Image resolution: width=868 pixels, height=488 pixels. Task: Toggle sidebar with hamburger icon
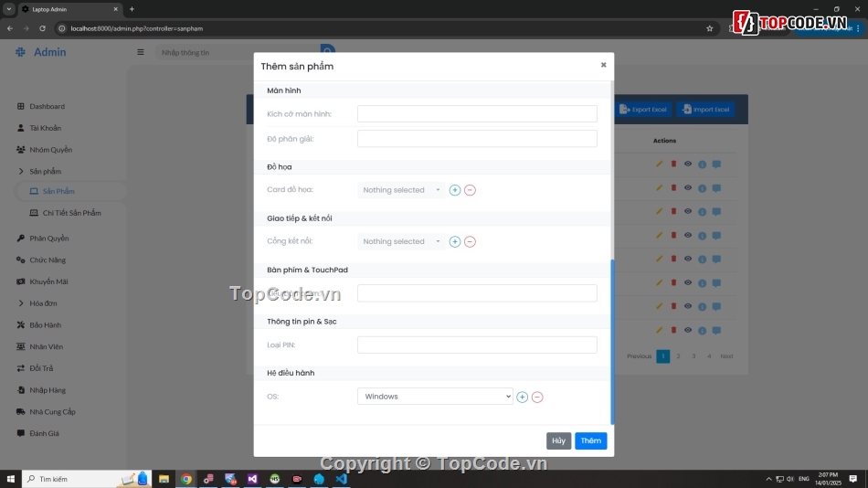pos(141,52)
